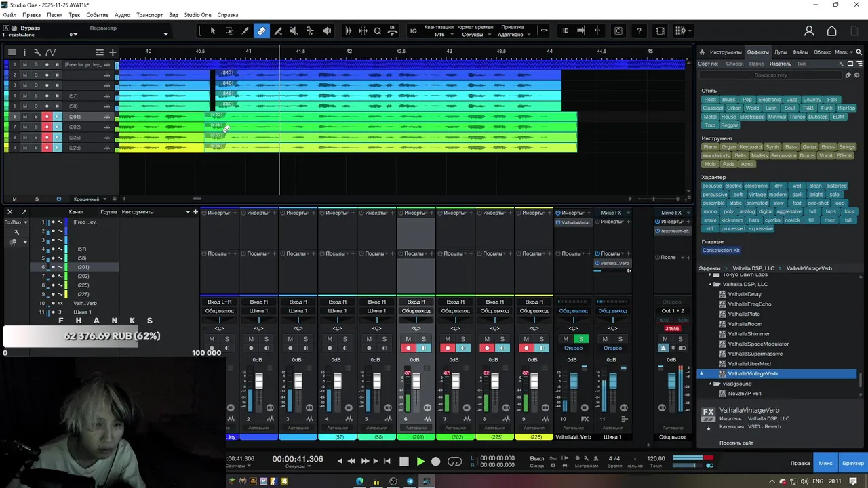Toggle record arm on mixer channel 9
This screenshot has height=488, width=868.
click(526, 348)
